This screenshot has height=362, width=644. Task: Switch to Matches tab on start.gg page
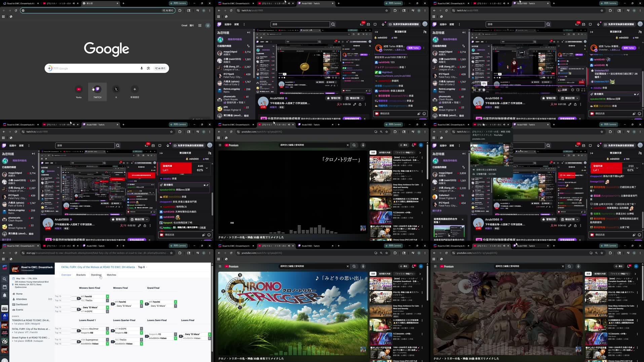pyautogui.click(x=111, y=275)
